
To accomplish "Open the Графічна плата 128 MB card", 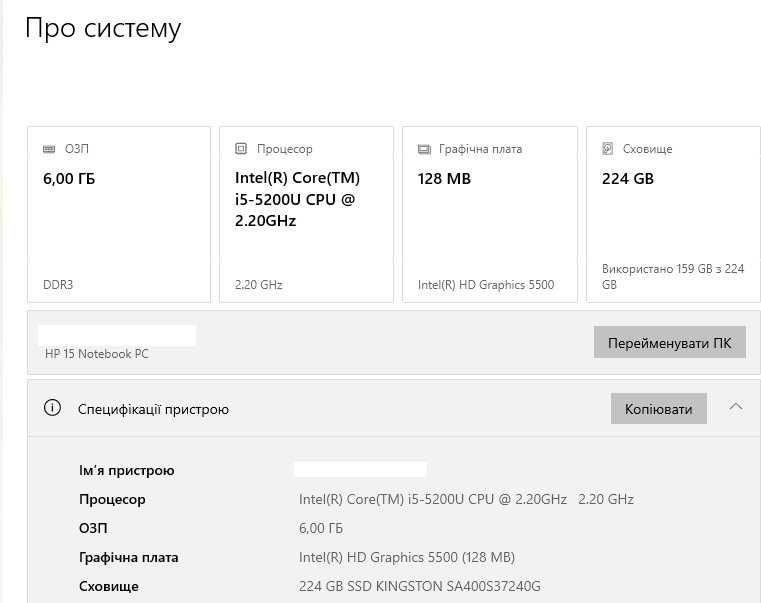I will click(x=490, y=215).
